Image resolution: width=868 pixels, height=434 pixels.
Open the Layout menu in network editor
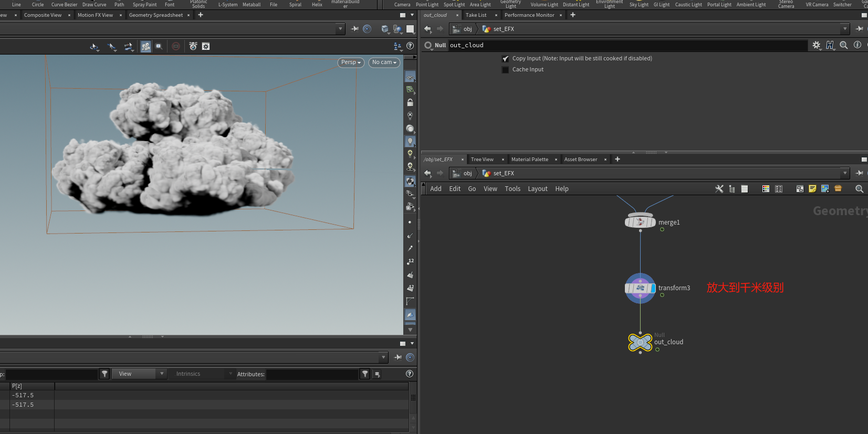(x=537, y=189)
